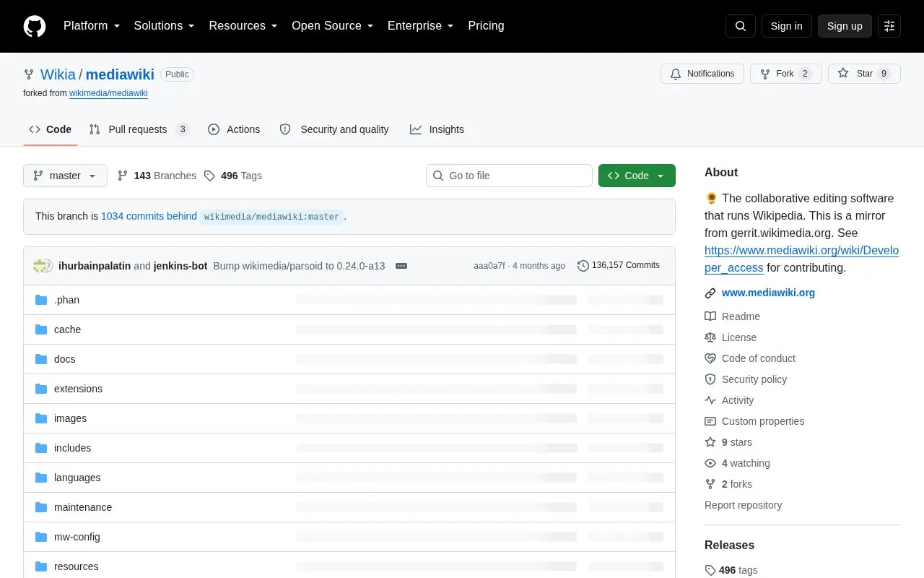924x578 pixels.
Task: Open the cache folder icon
Action: point(41,329)
